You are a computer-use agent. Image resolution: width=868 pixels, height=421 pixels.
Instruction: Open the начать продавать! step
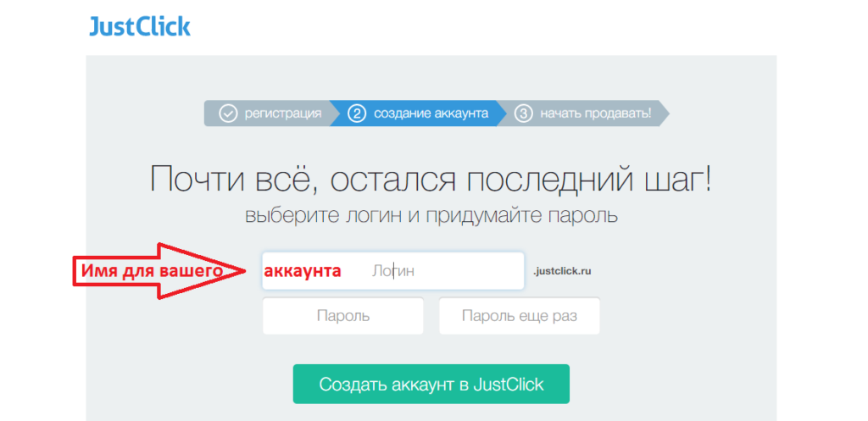[595, 114]
